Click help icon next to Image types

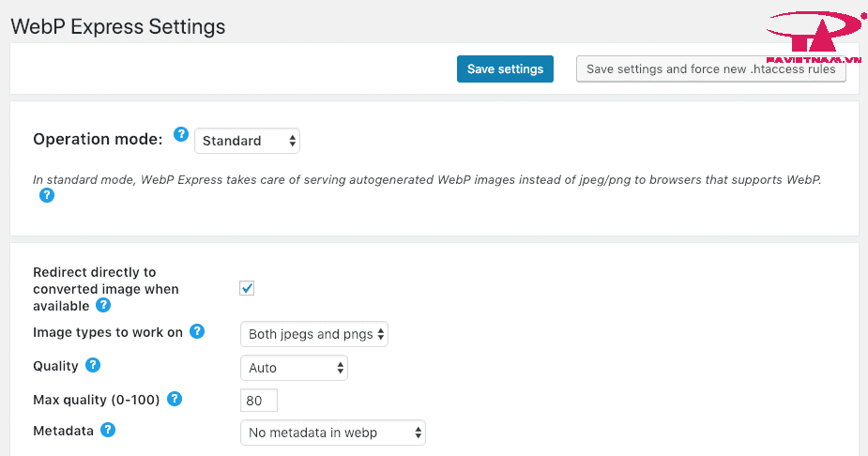click(x=197, y=331)
